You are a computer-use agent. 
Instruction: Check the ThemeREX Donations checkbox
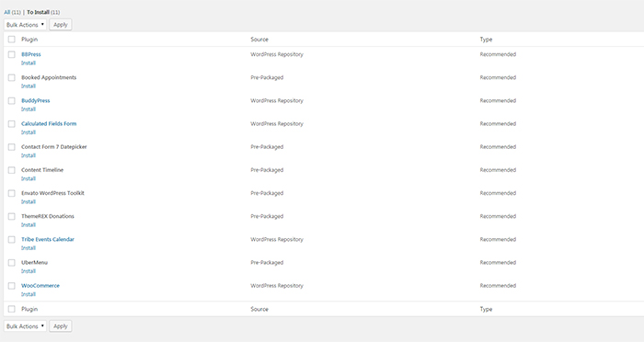pyautogui.click(x=11, y=216)
